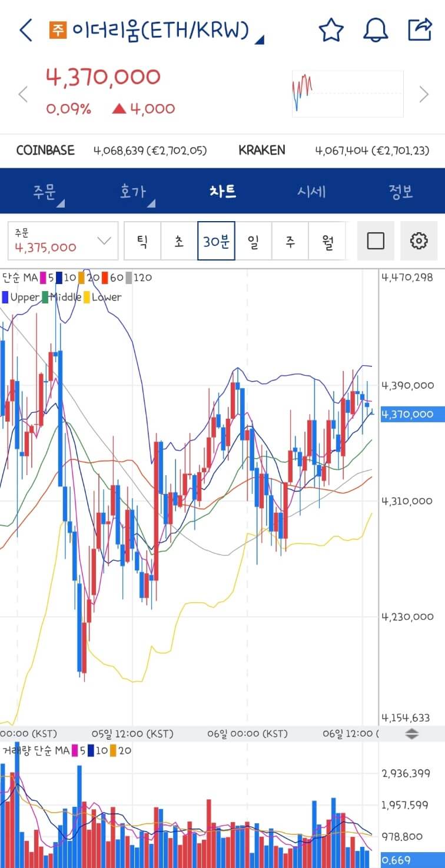Go back with the left arrow
This screenshot has height=868, width=445.
26,30
